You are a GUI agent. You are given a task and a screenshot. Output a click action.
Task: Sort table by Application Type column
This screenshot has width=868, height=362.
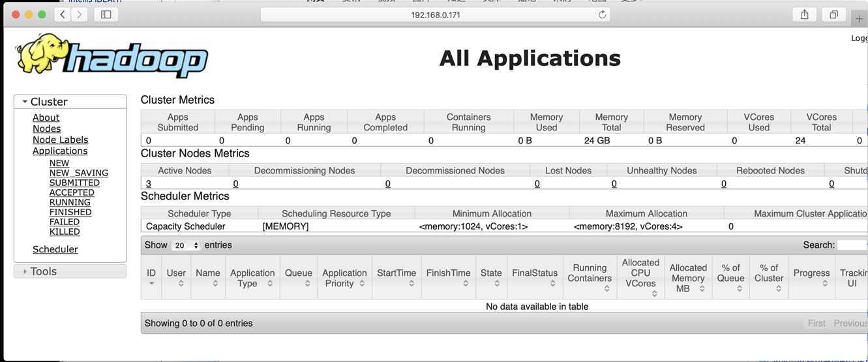click(252, 277)
